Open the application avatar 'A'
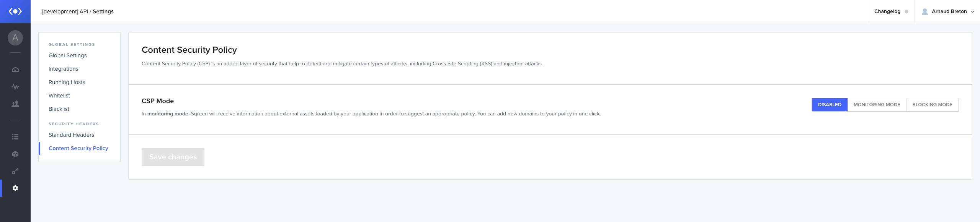Screen dimensions: 980x222 pyautogui.click(x=15, y=38)
